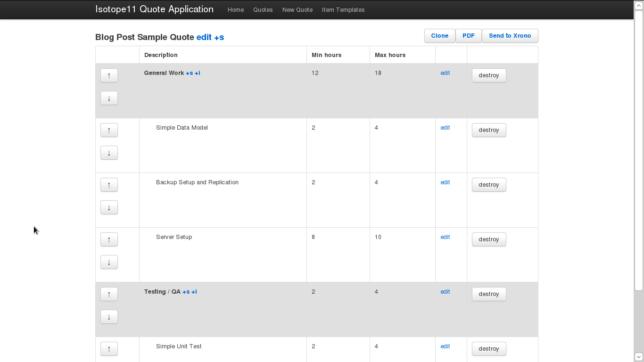This screenshot has height=362, width=644.
Task: Move General Work section down
Action: click(109, 98)
